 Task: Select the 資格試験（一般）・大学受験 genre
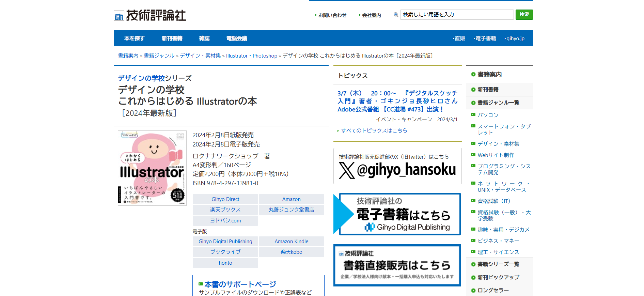coord(504,215)
